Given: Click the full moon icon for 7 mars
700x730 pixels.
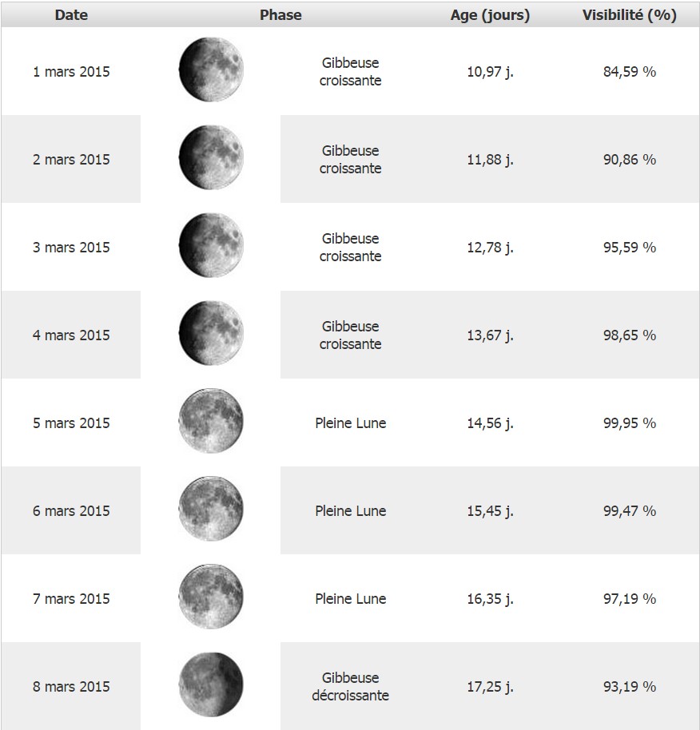Looking at the screenshot, I should tap(211, 598).
